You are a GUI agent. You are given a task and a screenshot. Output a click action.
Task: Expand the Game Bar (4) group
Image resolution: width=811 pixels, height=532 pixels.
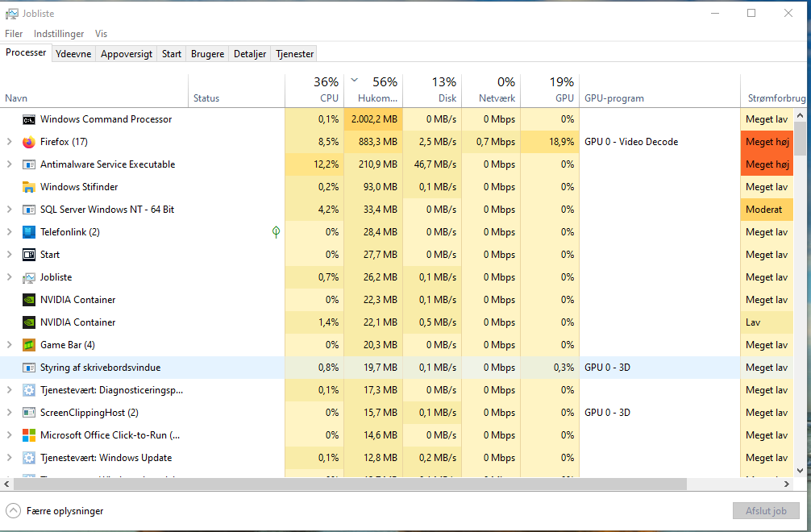[10, 345]
